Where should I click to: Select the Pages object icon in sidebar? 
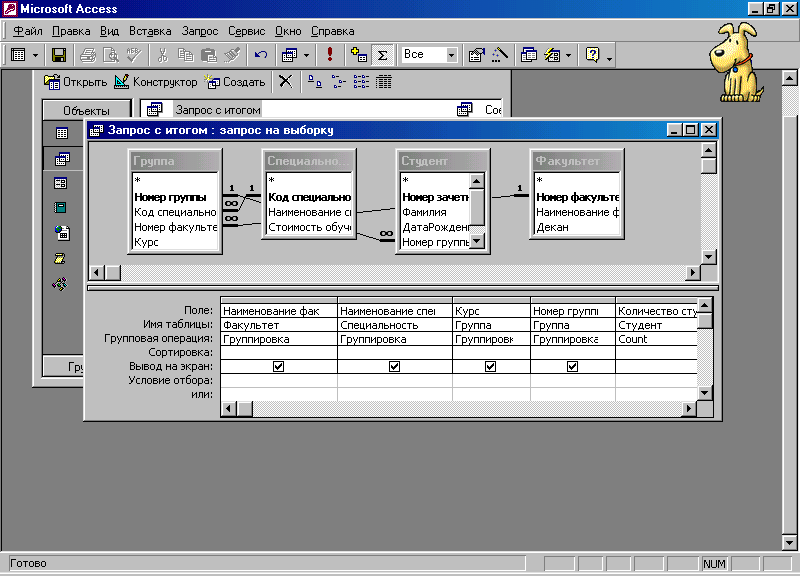(x=62, y=233)
